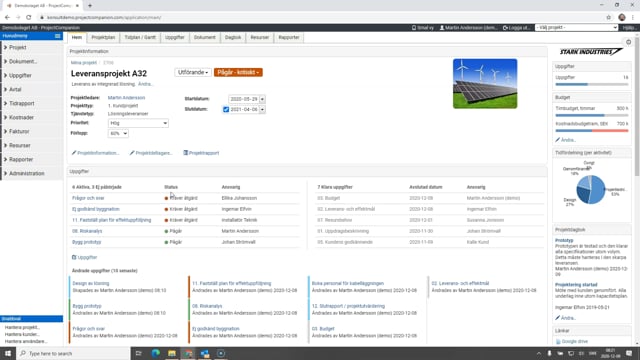Click the Timbudget progress bar
Screen dimensions: 640x360
coord(592,116)
